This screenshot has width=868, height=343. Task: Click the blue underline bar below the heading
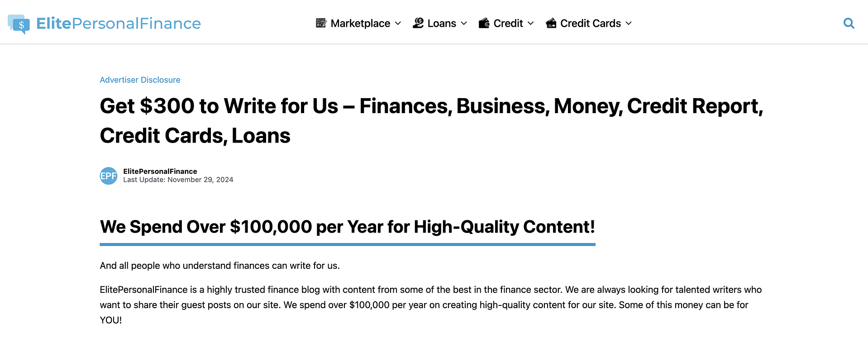[x=348, y=244]
